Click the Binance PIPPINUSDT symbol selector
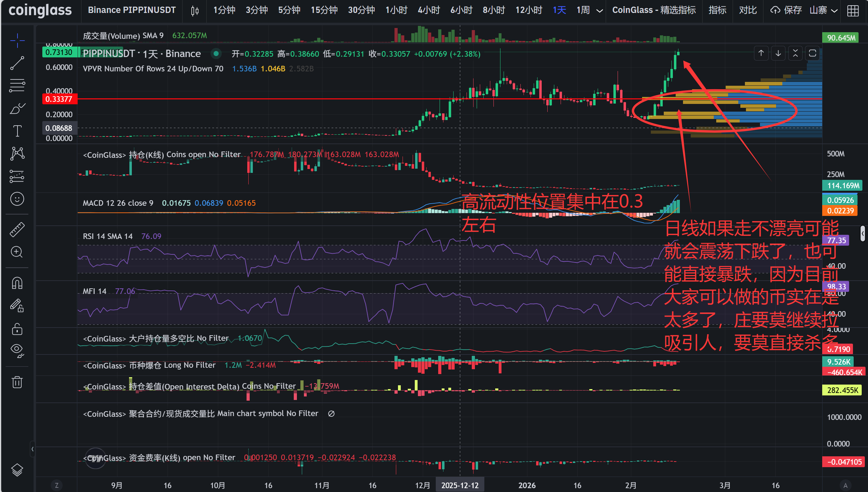The height and width of the screenshot is (492, 868). click(x=131, y=10)
